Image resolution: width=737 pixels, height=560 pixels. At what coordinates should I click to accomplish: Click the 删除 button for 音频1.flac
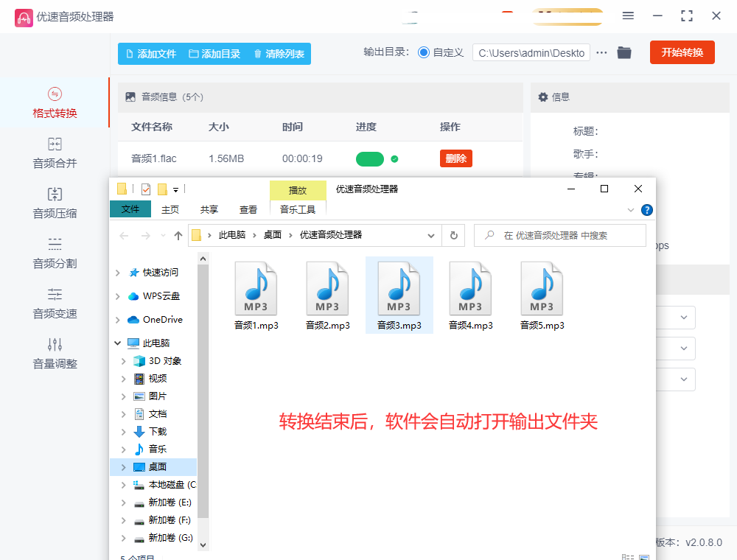point(455,158)
